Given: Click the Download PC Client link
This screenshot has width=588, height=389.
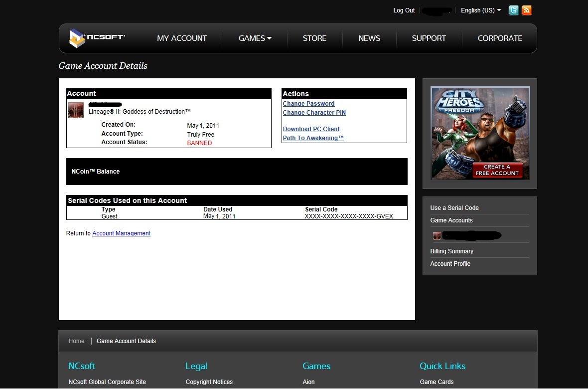Looking at the screenshot, I should click(311, 129).
